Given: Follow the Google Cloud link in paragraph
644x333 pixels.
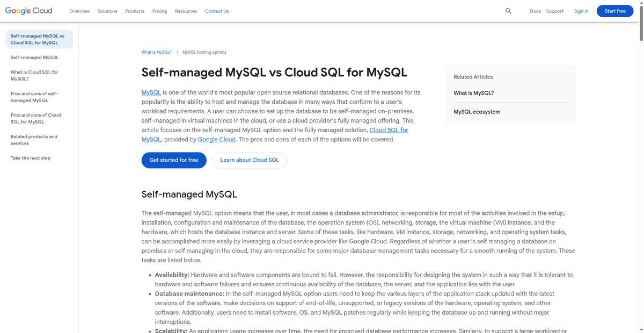Looking at the screenshot, I should point(217,139).
